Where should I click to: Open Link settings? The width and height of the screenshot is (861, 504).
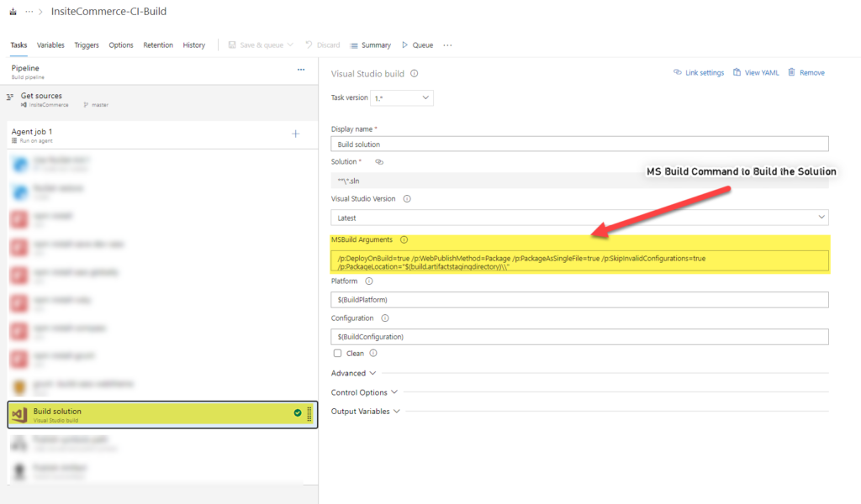699,72
